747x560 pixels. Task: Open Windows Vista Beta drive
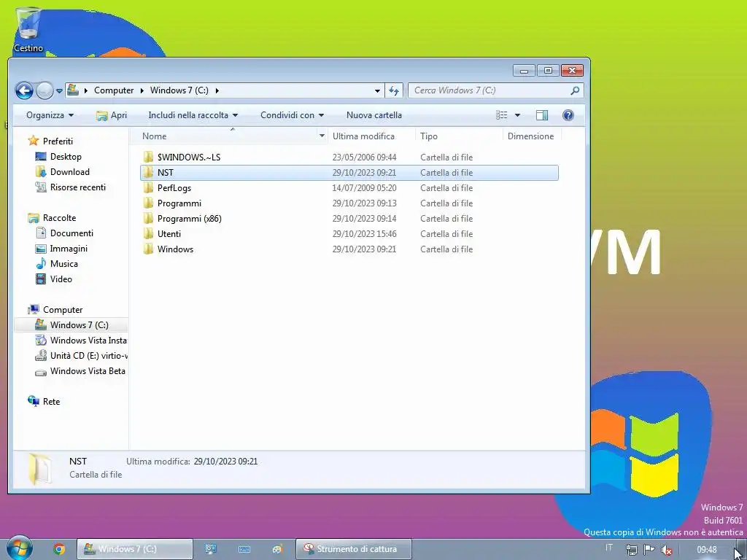coord(88,371)
